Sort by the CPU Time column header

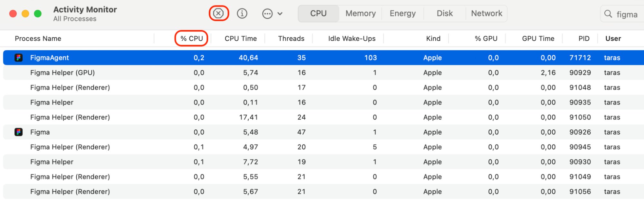pos(241,39)
